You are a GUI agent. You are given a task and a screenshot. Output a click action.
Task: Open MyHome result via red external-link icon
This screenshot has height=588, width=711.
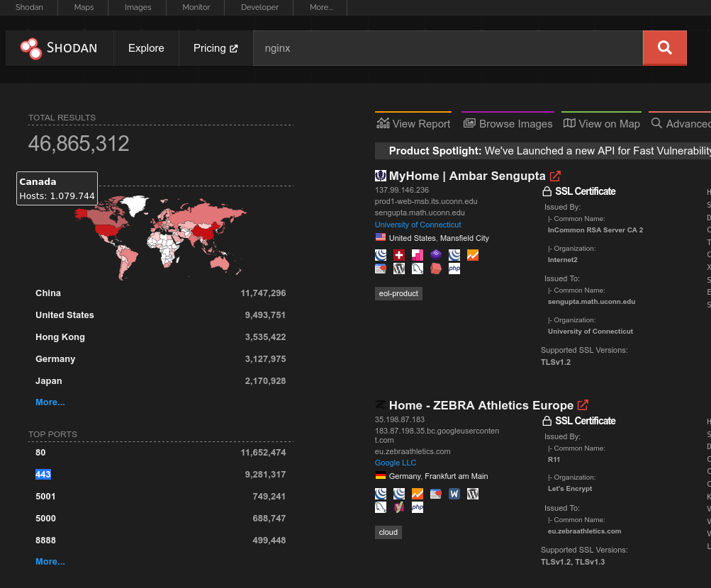pyautogui.click(x=556, y=176)
